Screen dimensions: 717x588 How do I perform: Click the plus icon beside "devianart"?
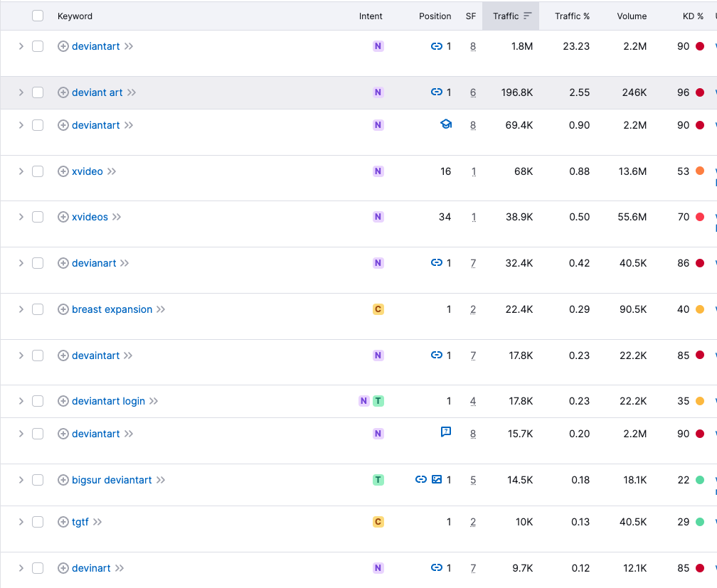point(63,263)
